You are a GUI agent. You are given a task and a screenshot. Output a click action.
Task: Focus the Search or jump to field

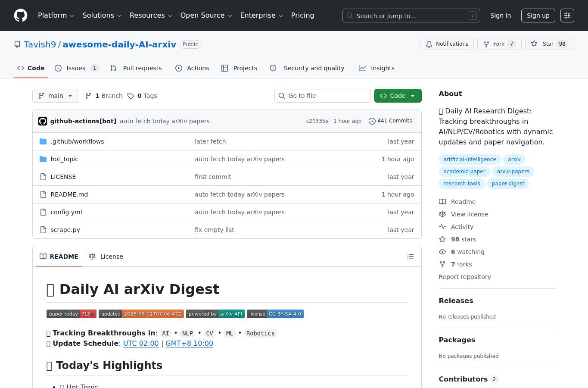click(411, 16)
